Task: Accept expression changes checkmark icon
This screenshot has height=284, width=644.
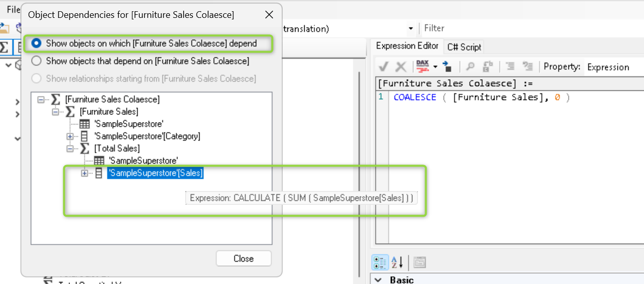Action: pyautogui.click(x=384, y=66)
